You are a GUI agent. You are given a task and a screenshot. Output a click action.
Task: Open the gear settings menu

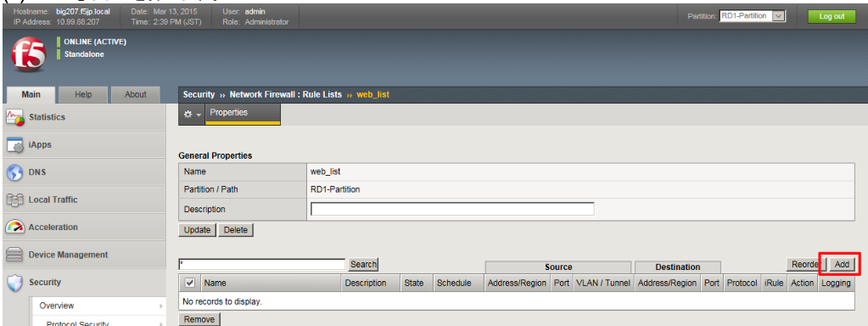[x=192, y=114]
